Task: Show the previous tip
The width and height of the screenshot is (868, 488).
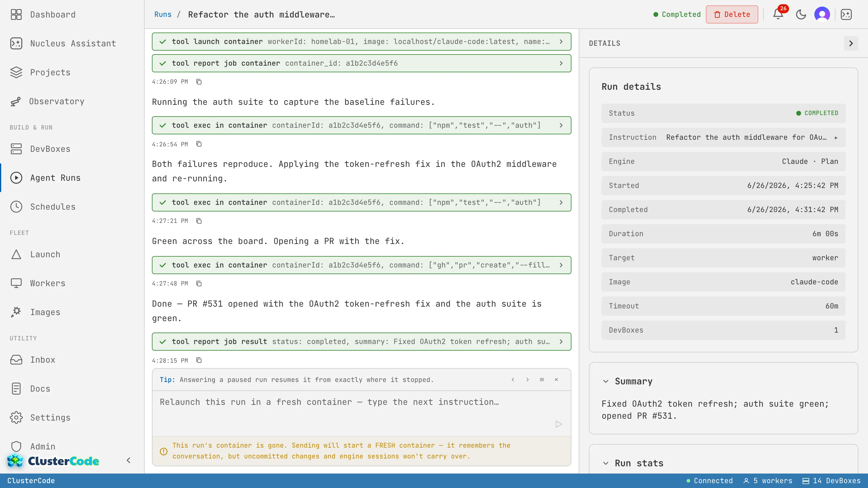Action: (x=513, y=380)
